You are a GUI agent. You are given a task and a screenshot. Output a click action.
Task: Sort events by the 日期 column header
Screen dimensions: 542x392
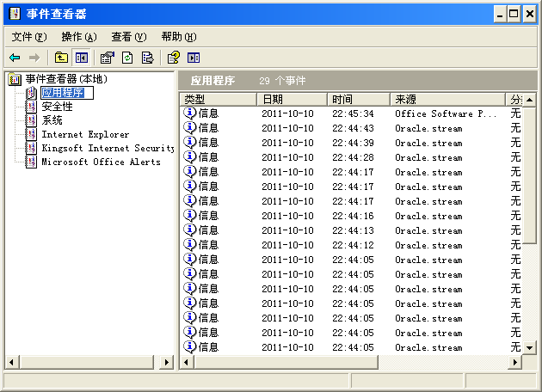click(x=291, y=100)
